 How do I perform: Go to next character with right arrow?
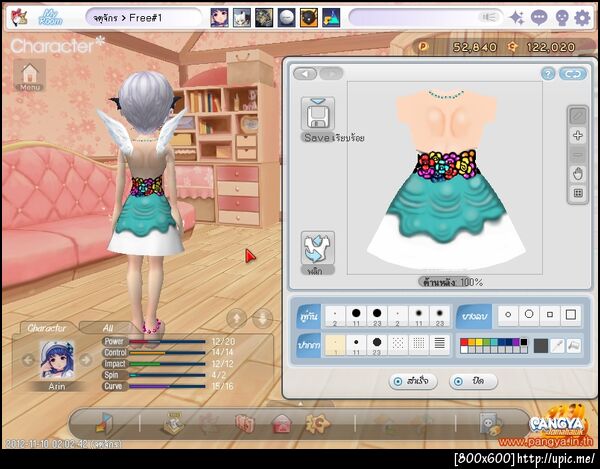pos(86,360)
